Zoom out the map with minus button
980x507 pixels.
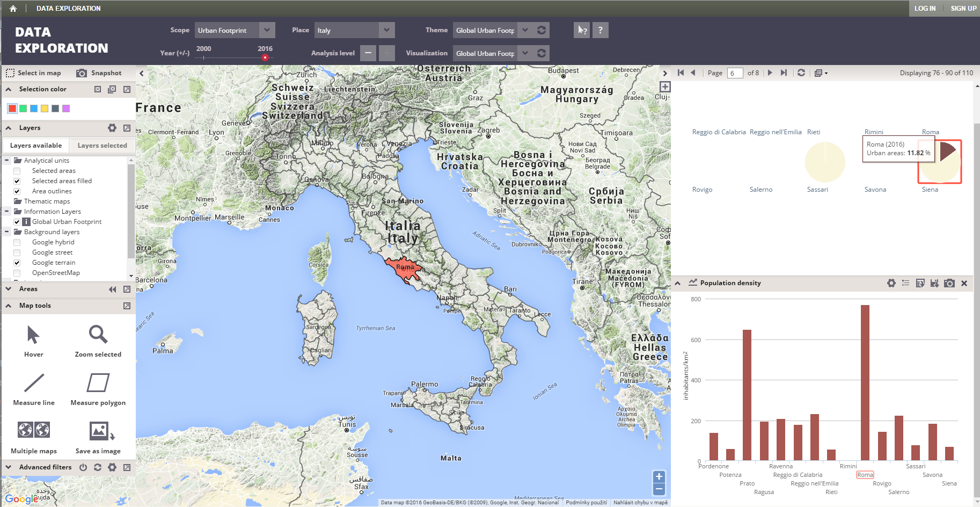(659, 489)
